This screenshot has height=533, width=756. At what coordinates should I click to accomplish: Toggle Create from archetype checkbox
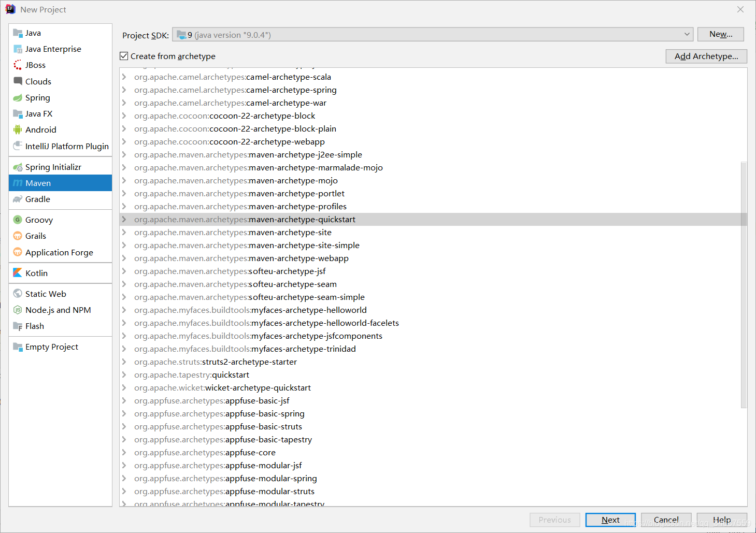tap(124, 56)
